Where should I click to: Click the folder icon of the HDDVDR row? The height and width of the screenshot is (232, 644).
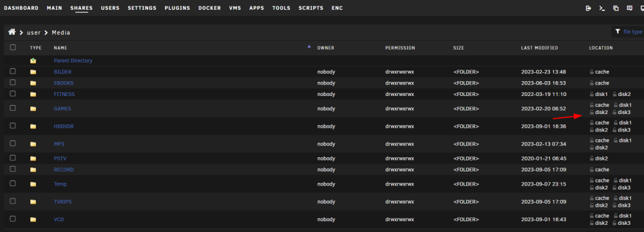tap(33, 127)
